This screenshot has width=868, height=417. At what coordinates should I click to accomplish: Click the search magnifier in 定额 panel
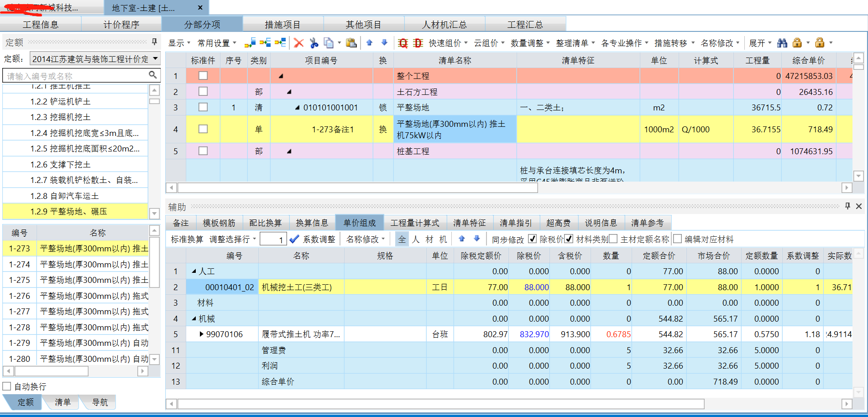pos(153,75)
